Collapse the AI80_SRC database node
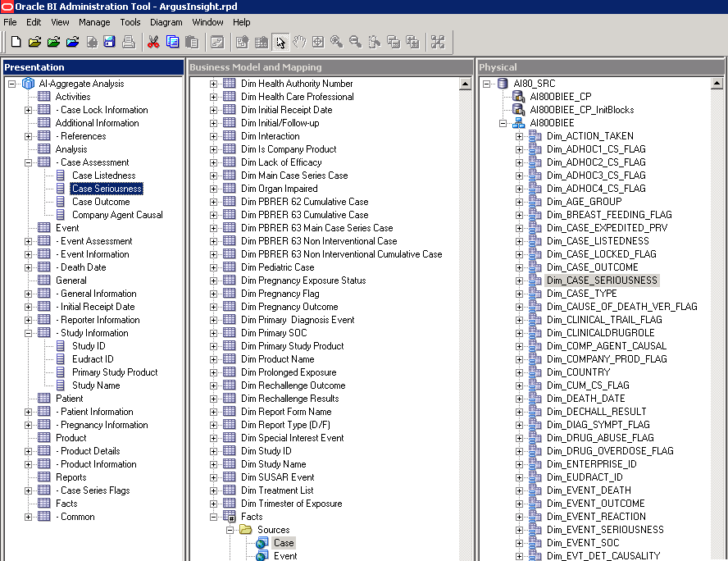 point(487,84)
